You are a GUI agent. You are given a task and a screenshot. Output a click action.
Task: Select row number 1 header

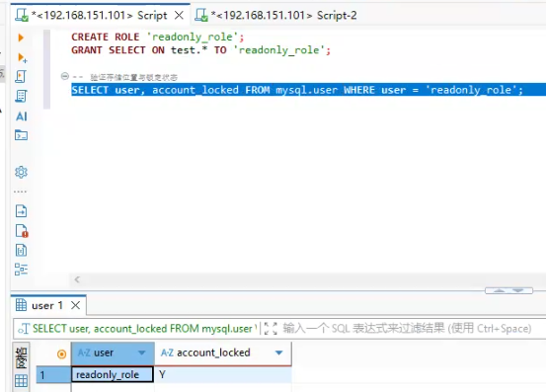pyautogui.click(x=53, y=374)
